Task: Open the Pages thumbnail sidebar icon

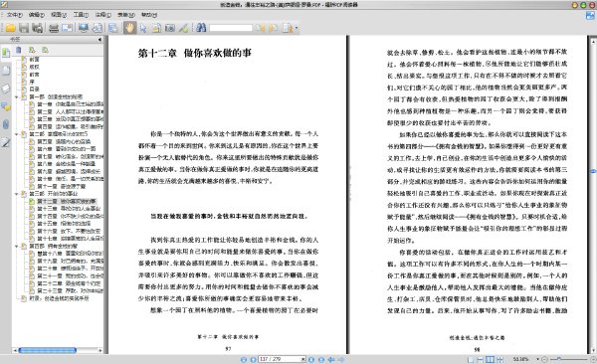Action: (6, 71)
